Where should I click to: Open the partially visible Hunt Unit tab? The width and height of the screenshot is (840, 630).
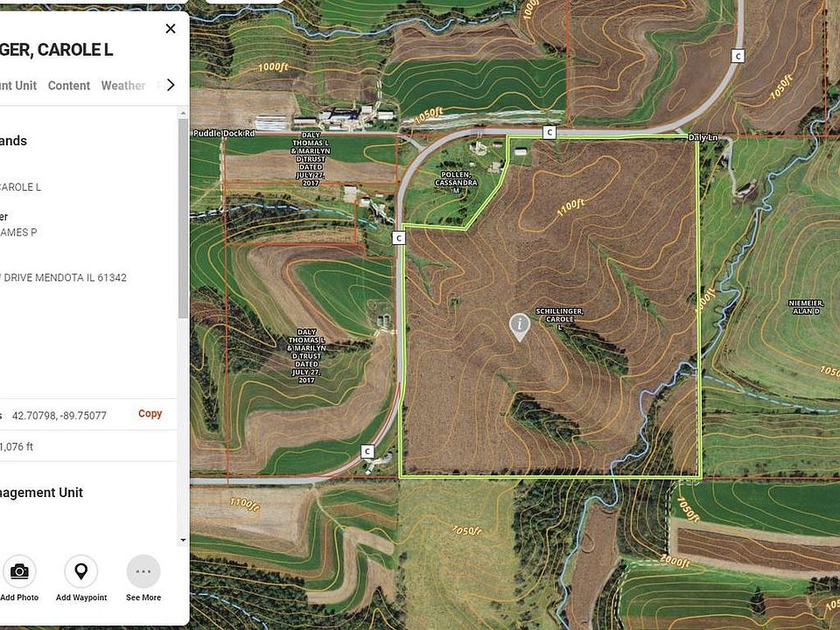pyautogui.click(x=18, y=86)
